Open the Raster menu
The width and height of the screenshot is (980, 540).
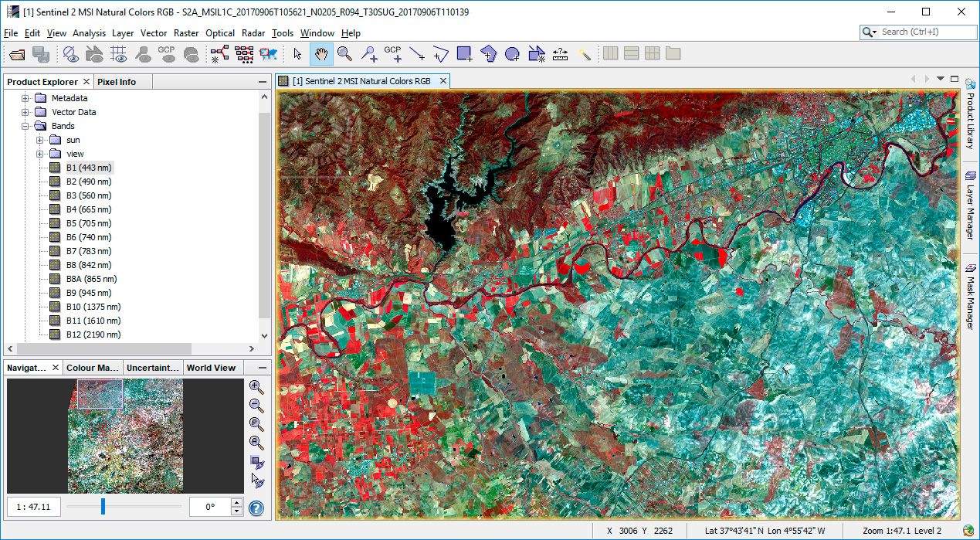pos(186,33)
